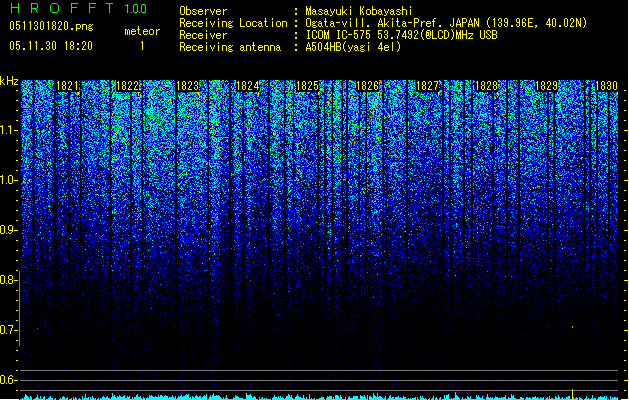Click the 1826 time marker
Viewport: 629px width, 400px height.
pos(367,86)
